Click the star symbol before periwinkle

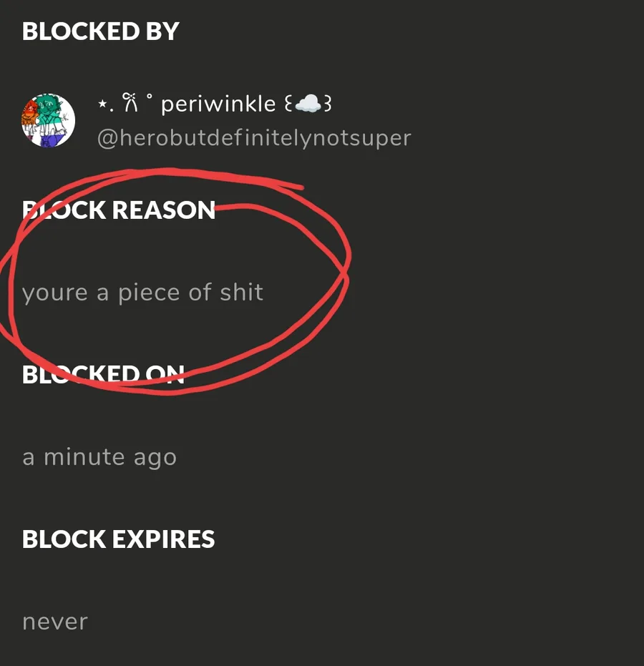102,103
